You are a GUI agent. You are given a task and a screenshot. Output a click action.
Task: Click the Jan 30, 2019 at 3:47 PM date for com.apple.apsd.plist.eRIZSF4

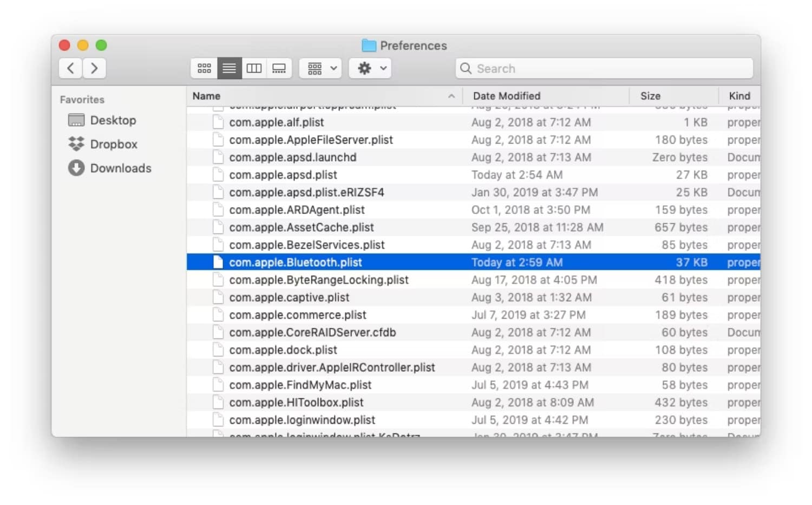[534, 192]
